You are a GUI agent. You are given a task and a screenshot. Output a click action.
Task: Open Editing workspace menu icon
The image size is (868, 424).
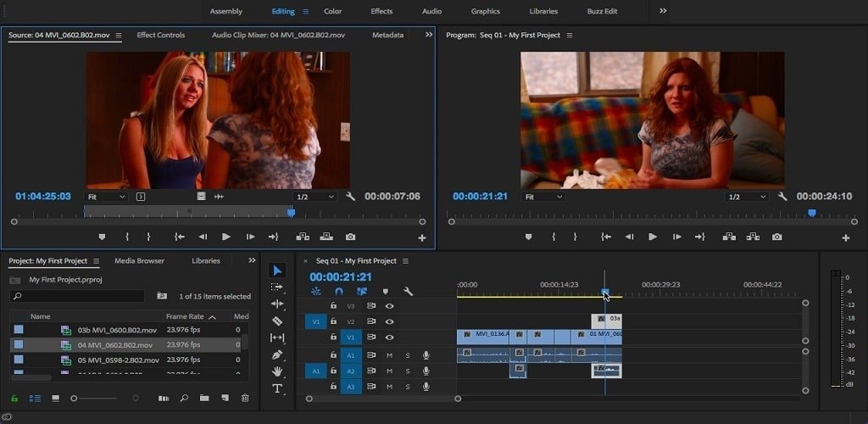[305, 11]
